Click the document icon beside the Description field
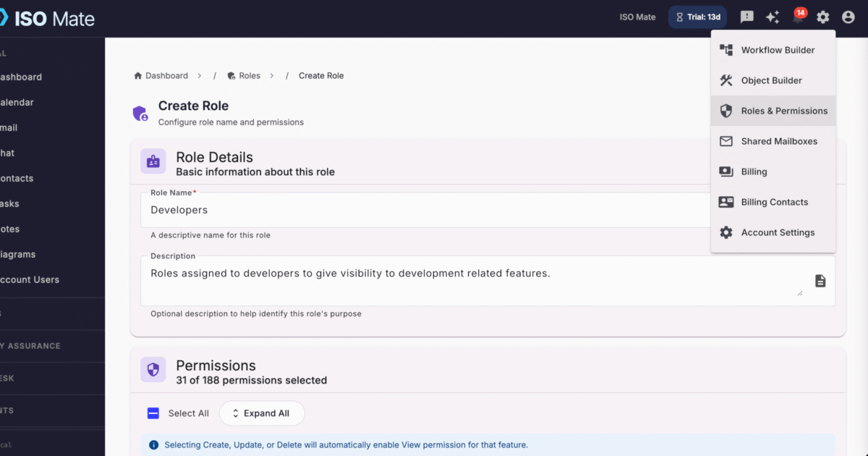The height and width of the screenshot is (456, 868). (820, 280)
